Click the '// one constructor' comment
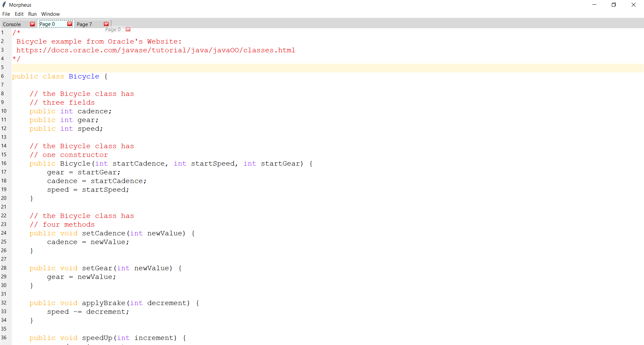The image size is (644, 345). point(69,155)
